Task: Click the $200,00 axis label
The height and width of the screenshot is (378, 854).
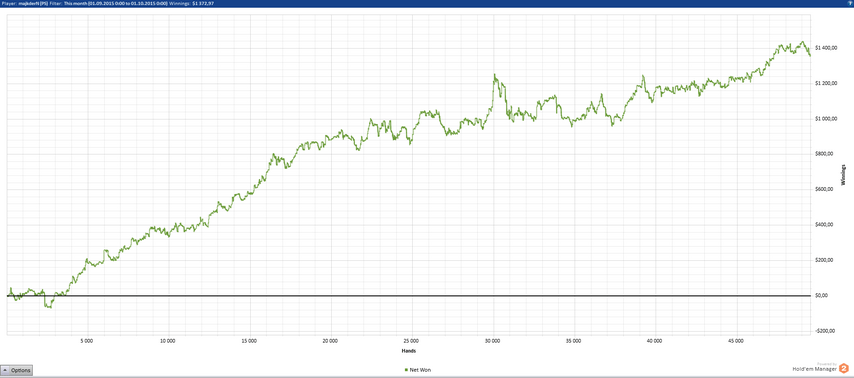Action: click(825, 260)
